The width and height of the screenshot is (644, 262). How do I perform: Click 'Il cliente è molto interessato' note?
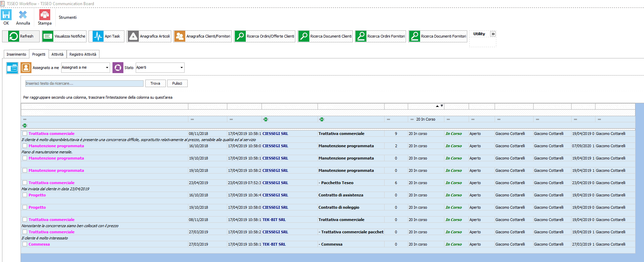[x=45, y=238]
